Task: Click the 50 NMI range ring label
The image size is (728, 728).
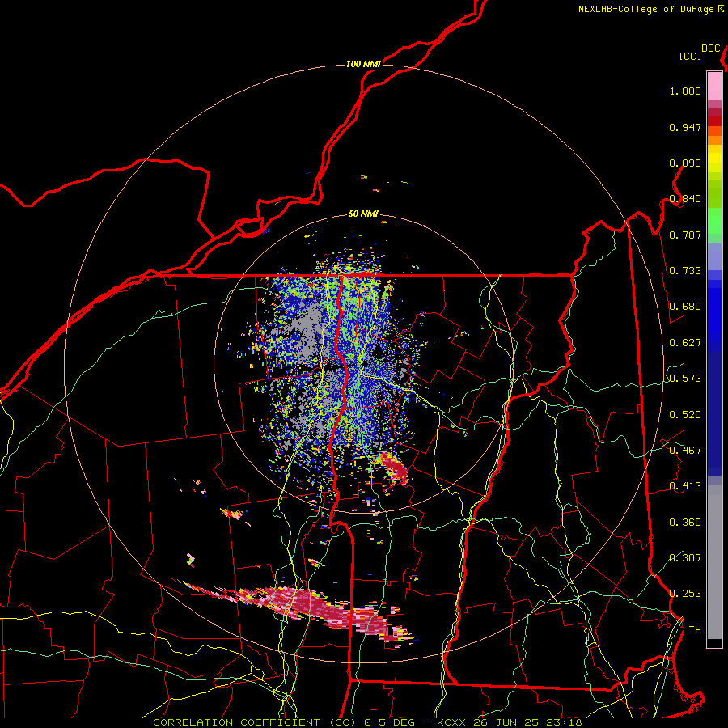Action: pyautogui.click(x=363, y=214)
